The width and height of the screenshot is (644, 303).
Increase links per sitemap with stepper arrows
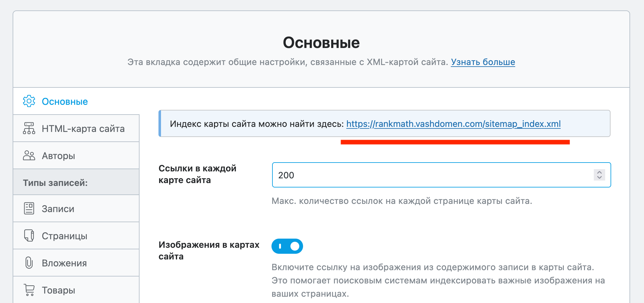tap(599, 172)
